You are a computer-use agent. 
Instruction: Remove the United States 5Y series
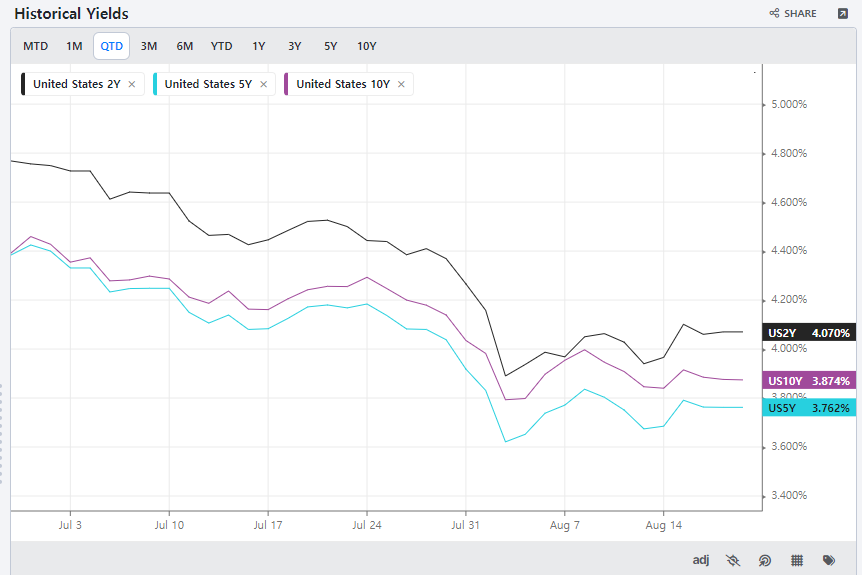tap(264, 84)
